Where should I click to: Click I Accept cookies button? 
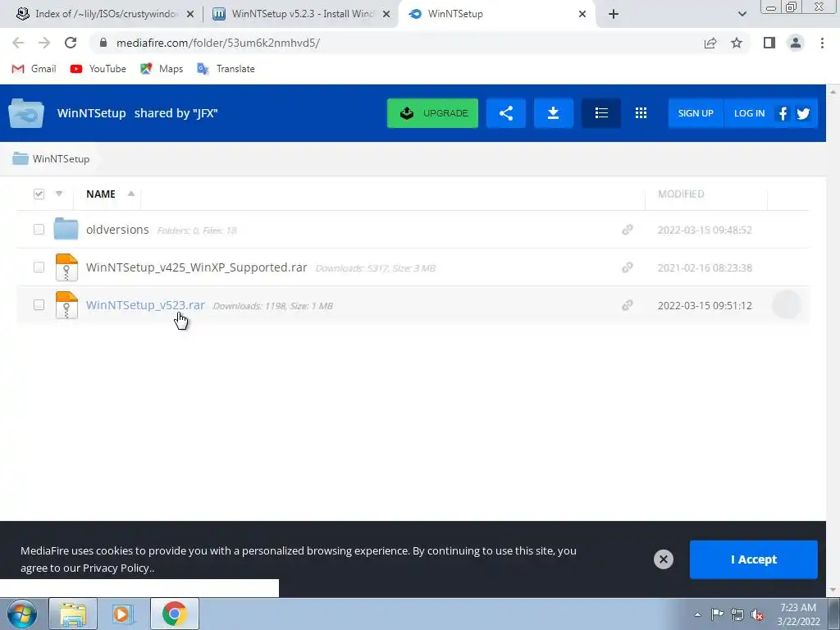[x=753, y=559]
